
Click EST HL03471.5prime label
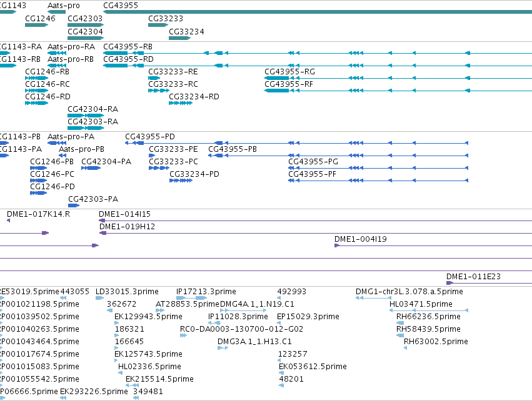coord(421,304)
